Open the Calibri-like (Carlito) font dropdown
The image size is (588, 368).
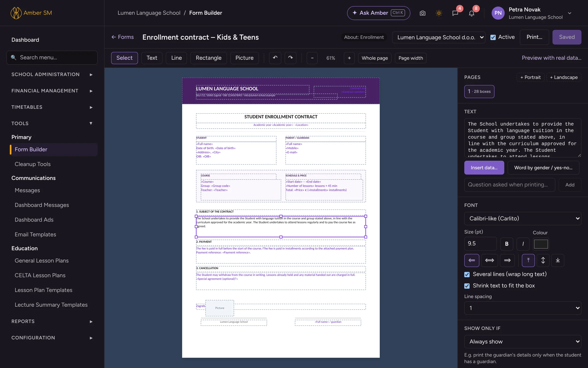523,219
